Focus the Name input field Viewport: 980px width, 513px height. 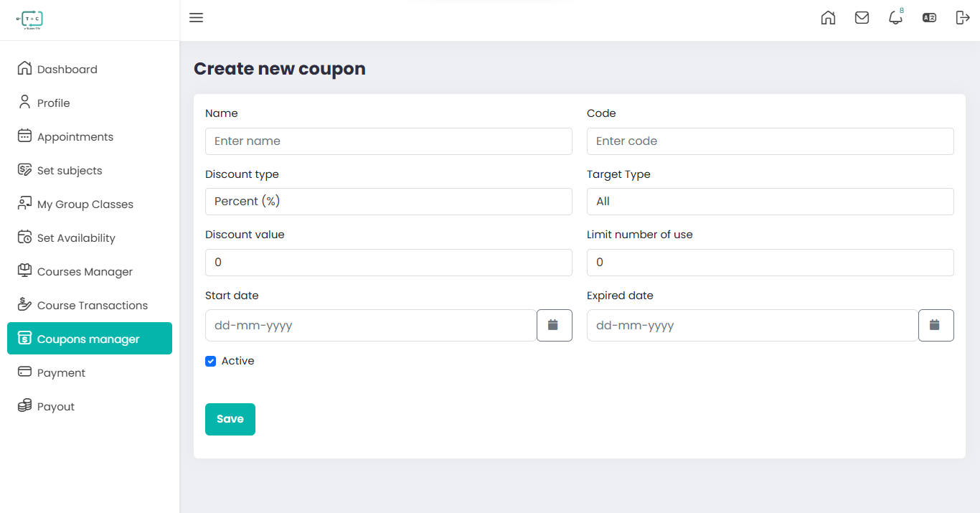tap(389, 141)
